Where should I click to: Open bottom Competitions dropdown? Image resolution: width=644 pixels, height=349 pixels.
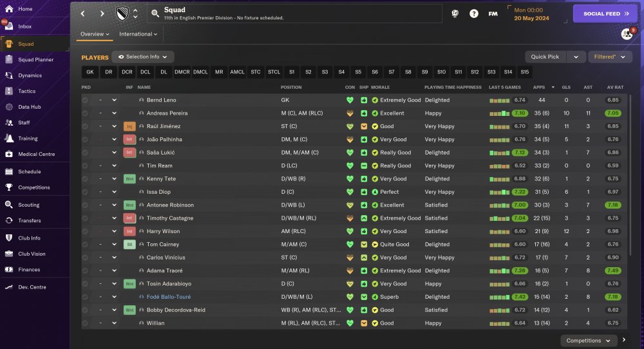pos(588,341)
